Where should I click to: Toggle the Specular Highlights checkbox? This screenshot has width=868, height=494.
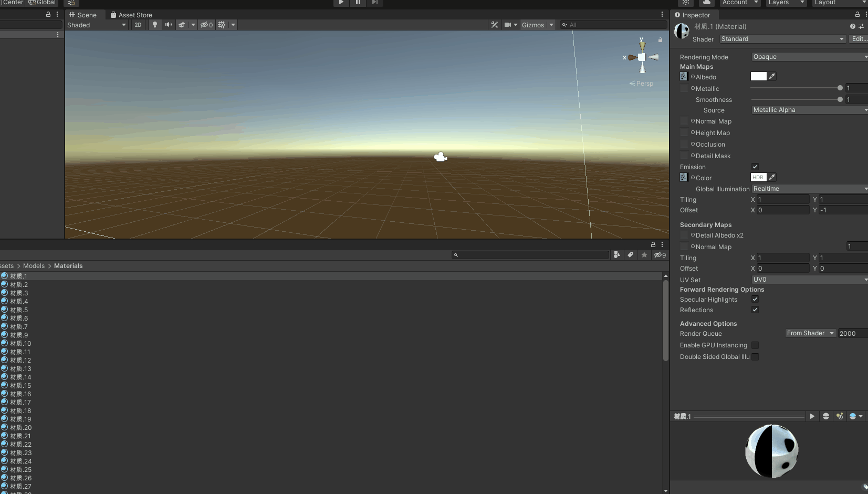(755, 299)
